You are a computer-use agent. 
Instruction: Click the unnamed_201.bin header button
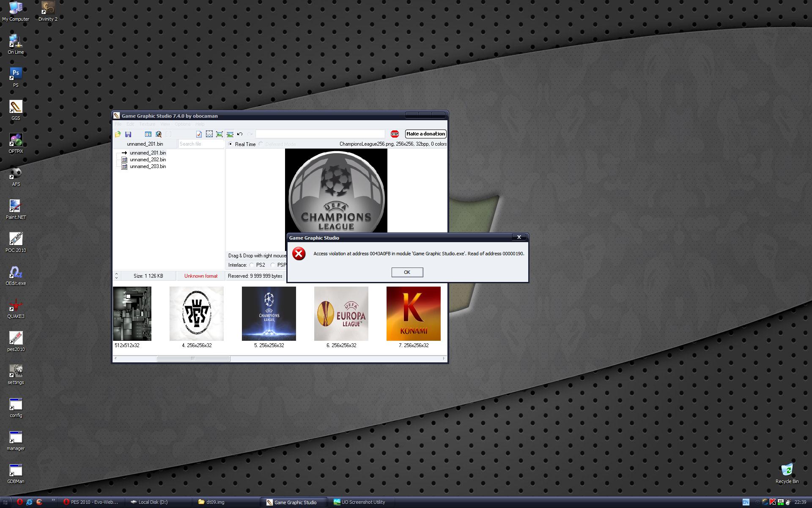coord(145,144)
